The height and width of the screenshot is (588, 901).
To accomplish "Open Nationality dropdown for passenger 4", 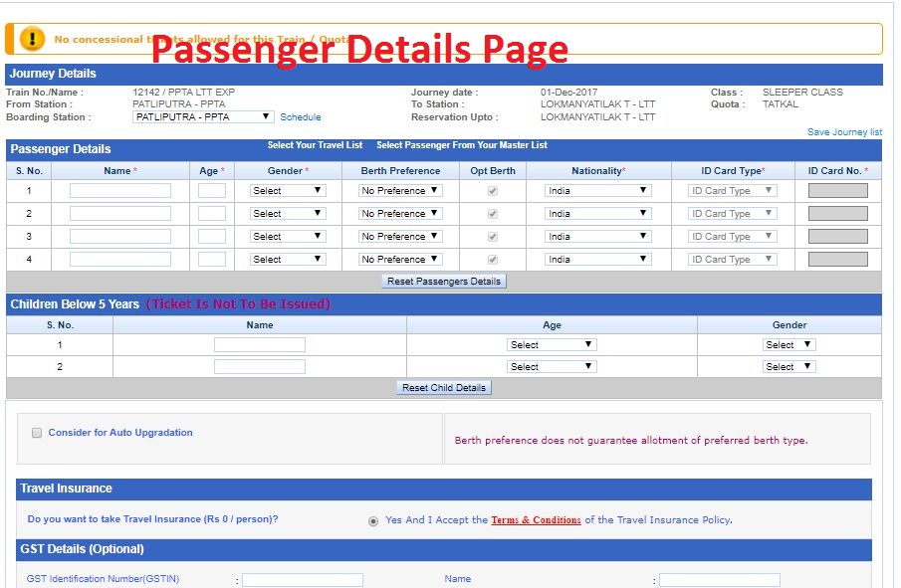I will tap(597, 260).
